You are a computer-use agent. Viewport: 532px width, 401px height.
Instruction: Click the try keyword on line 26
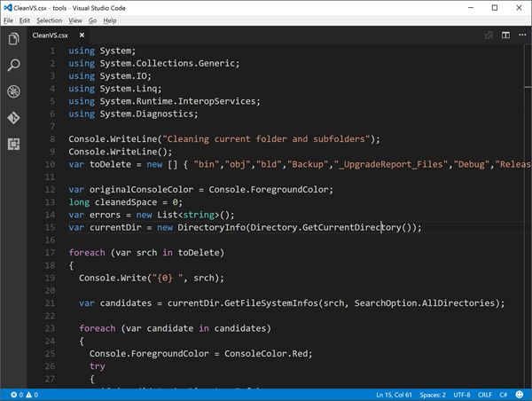tap(97, 366)
